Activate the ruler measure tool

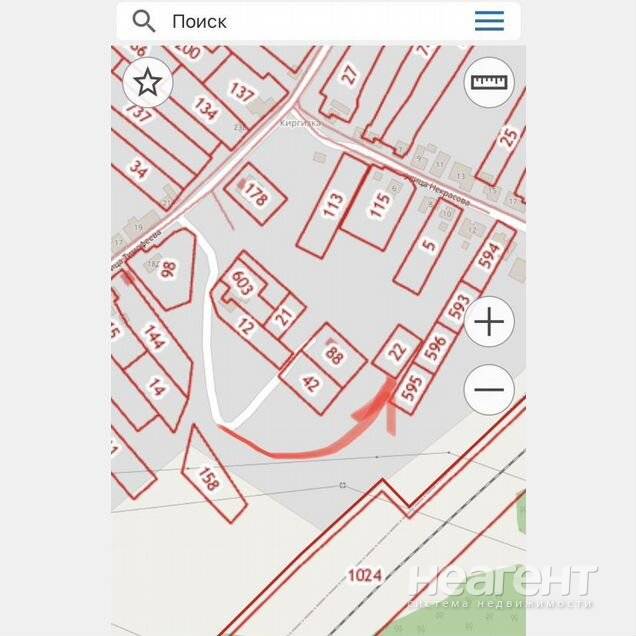(489, 82)
